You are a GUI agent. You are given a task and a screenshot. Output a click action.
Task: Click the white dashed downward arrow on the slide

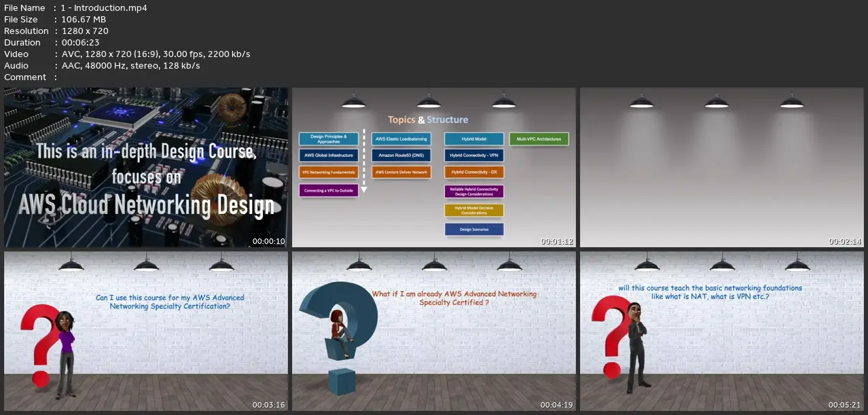click(x=364, y=161)
